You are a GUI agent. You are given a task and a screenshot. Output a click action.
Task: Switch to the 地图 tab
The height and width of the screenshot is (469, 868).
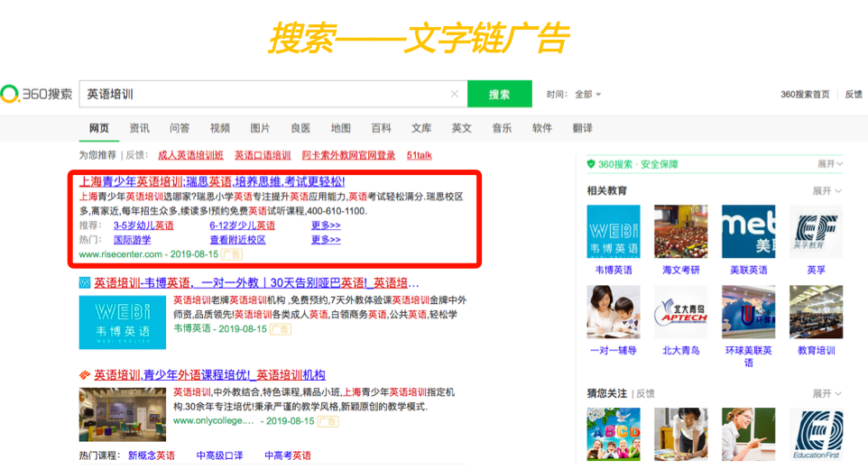click(340, 128)
